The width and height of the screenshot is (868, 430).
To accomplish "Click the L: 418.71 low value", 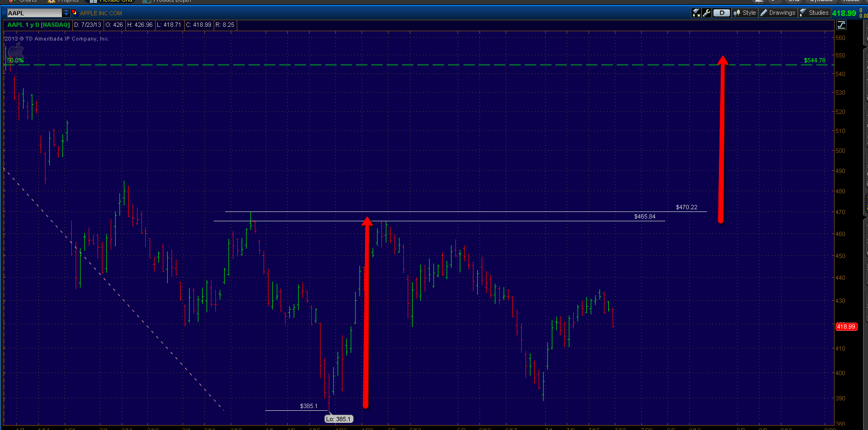I will point(169,25).
